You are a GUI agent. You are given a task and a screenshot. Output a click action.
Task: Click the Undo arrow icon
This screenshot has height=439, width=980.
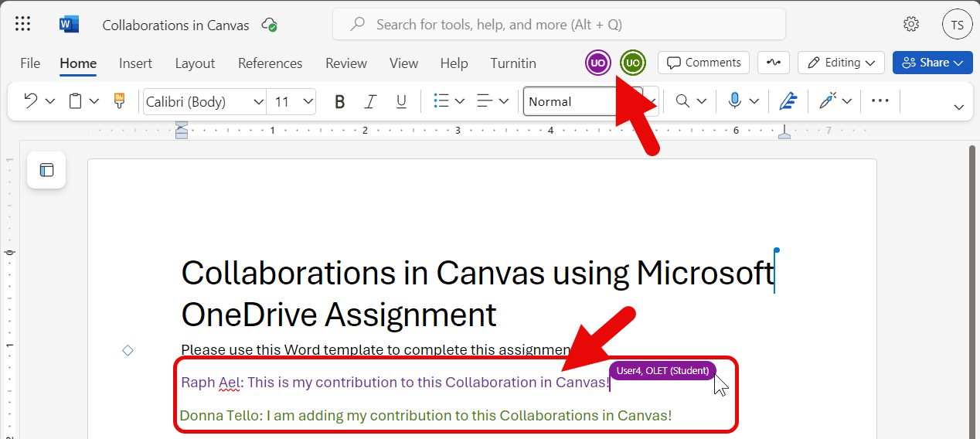pyautogui.click(x=31, y=100)
